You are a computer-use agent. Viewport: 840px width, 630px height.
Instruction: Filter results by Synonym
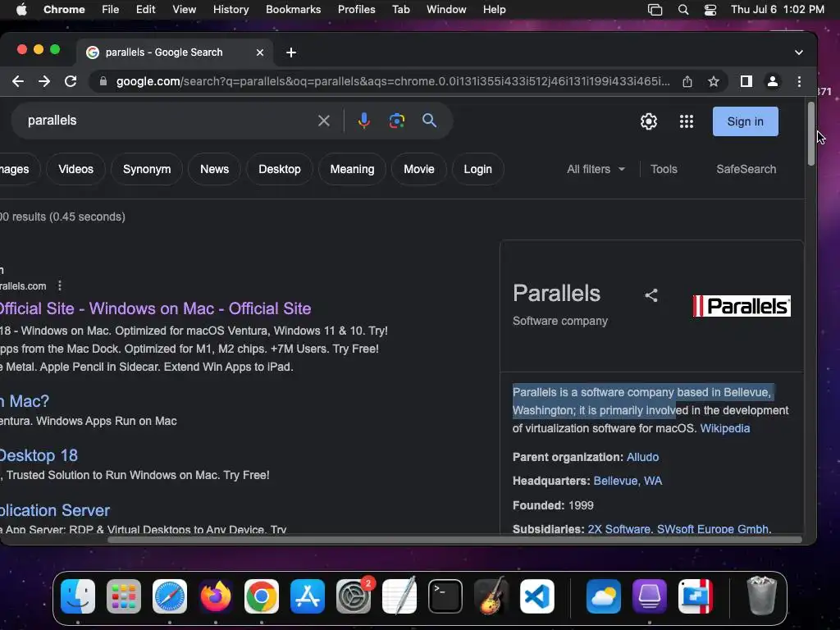click(x=147, y=169)
